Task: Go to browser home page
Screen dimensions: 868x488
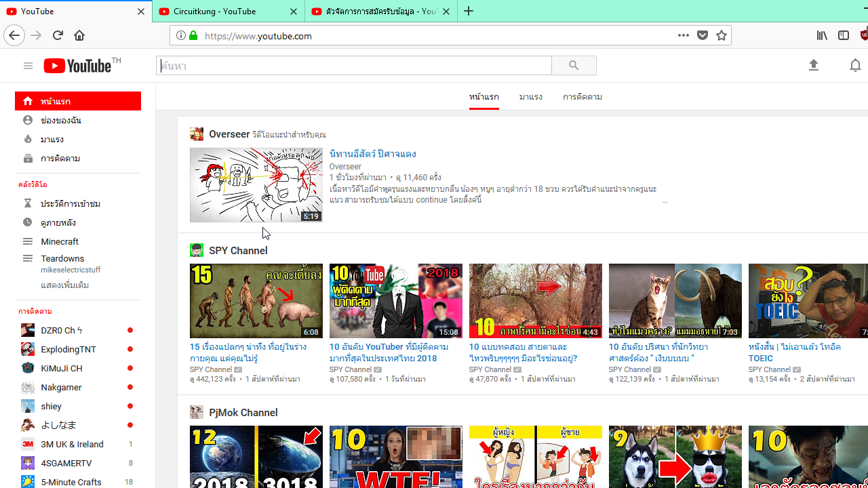Action: pyautogui.click(x=79, y=35)
